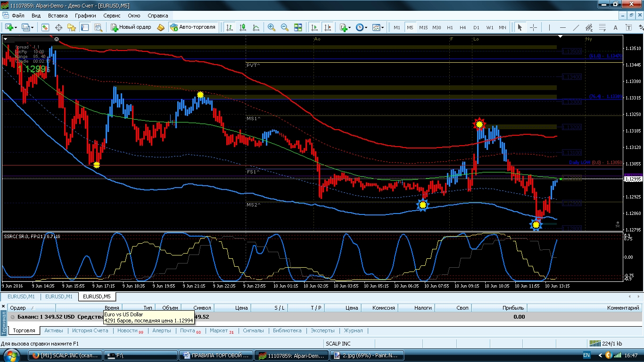Pick the horizontal line tool
Viewport: 644px width, 362px height.
tap(562, 27)
